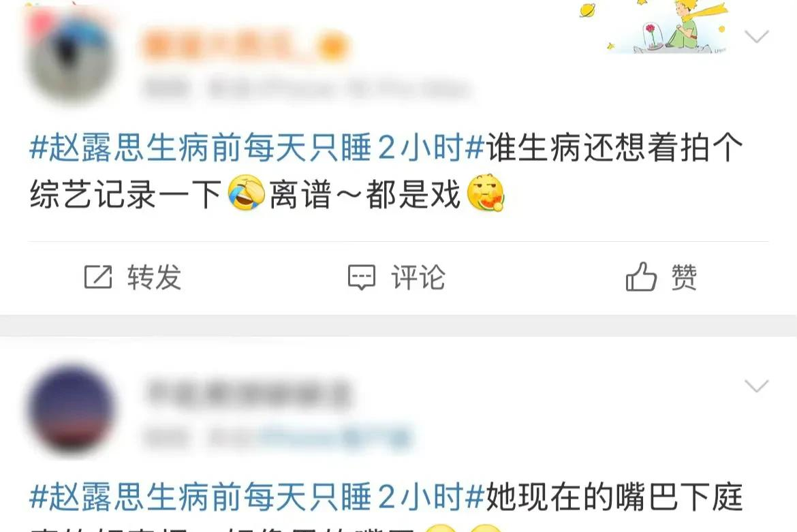Open hashtag 赵露思生病前每天只睡2小时 in second post
This screenshot has width=797, height=532.
[x=257, y=497]
